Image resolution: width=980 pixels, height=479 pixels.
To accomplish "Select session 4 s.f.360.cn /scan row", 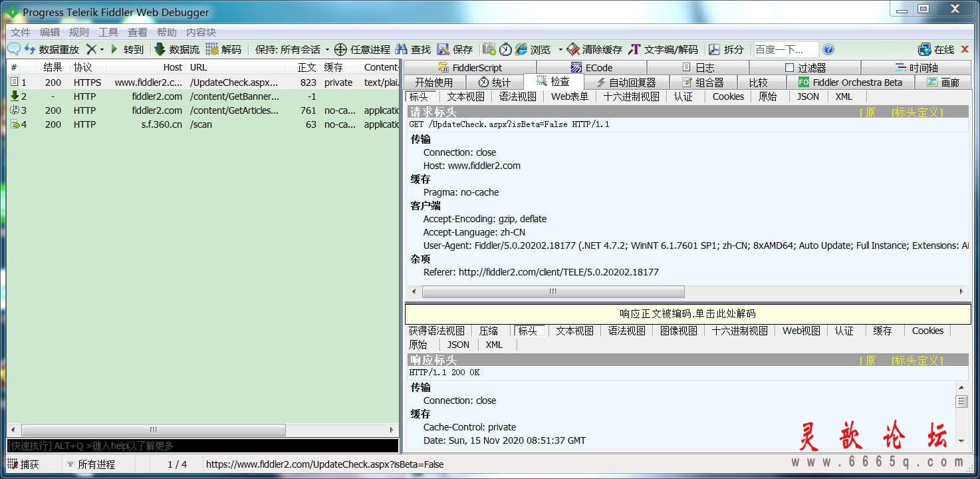I will pyautogui.click(x=203, y=124).
